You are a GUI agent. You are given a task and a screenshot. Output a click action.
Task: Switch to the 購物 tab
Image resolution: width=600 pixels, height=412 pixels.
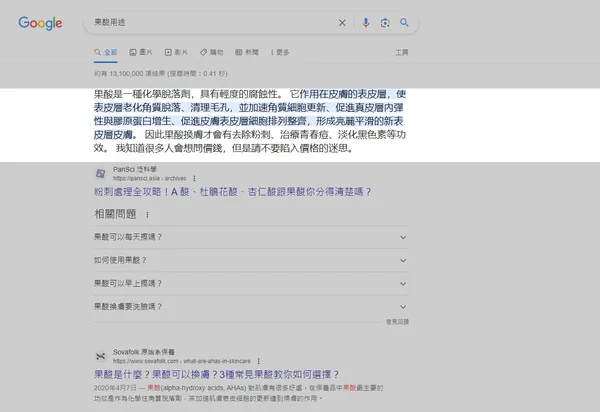click(x=211, y=52)
